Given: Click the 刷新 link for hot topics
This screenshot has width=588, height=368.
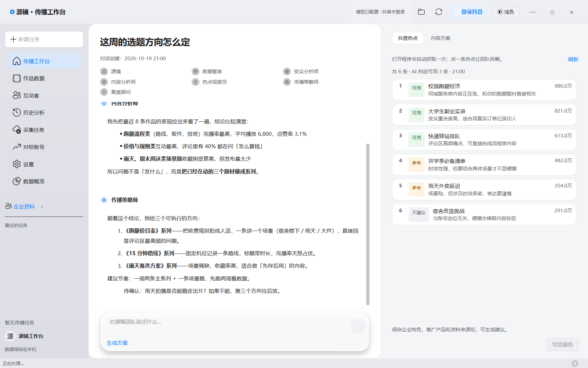Looking at the screenshot, I should point(573,59).
